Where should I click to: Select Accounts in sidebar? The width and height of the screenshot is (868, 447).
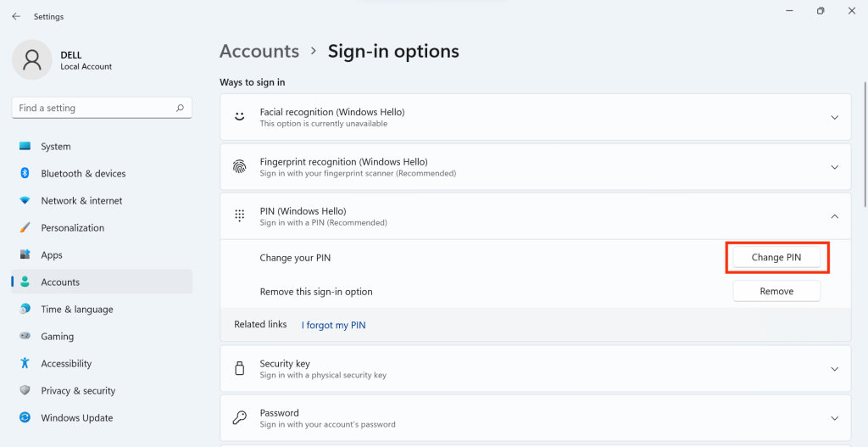(x=102, y=282)
